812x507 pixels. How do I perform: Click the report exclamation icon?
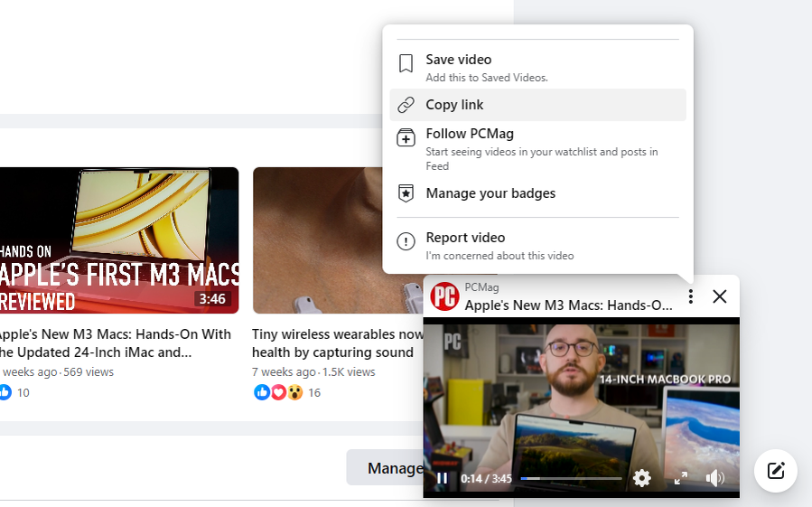(x=406, y=241)
